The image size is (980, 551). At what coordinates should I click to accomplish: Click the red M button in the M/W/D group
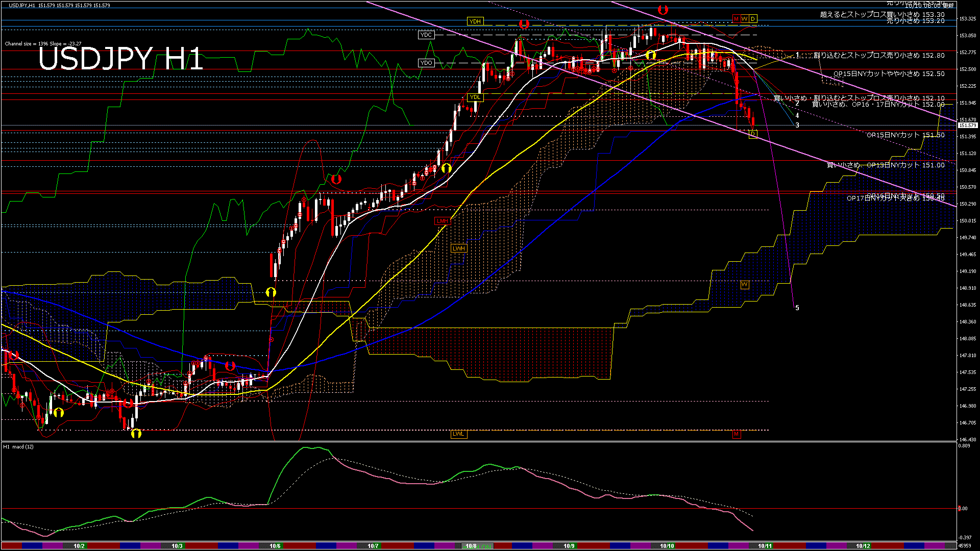pyautogui.click(x=736, y=19)
